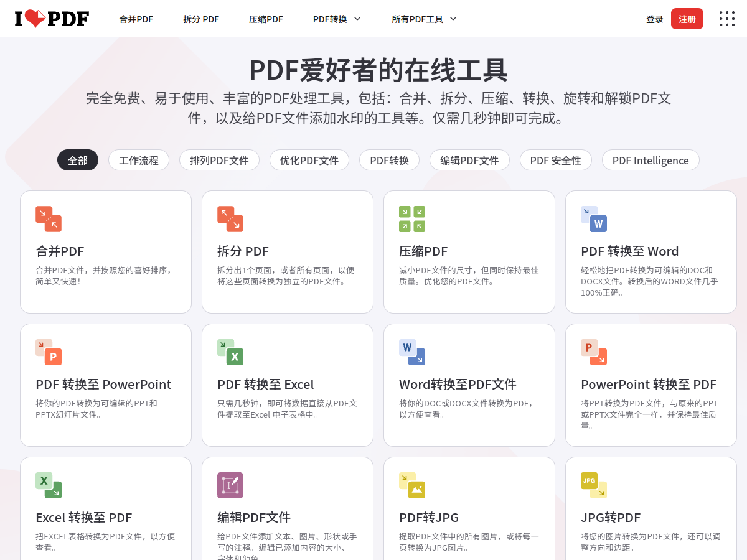Click the 压缩PDF compress arrows icon

point(412,219)
